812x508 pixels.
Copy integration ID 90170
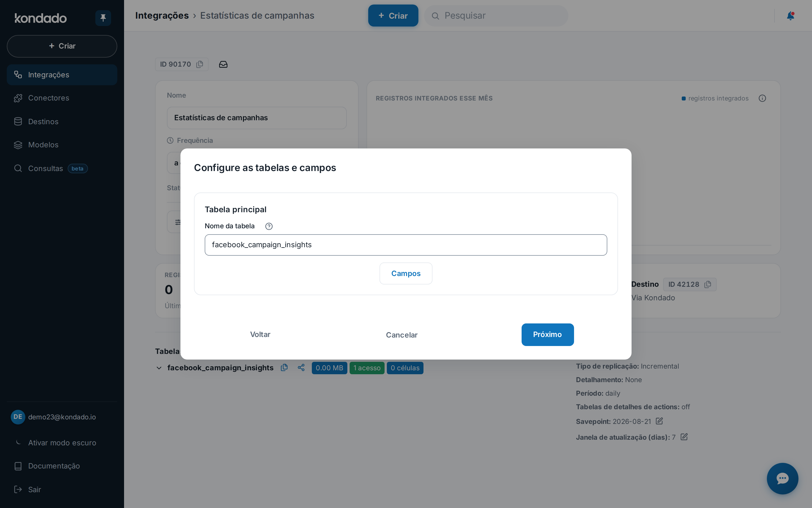(x=200, y=64)
